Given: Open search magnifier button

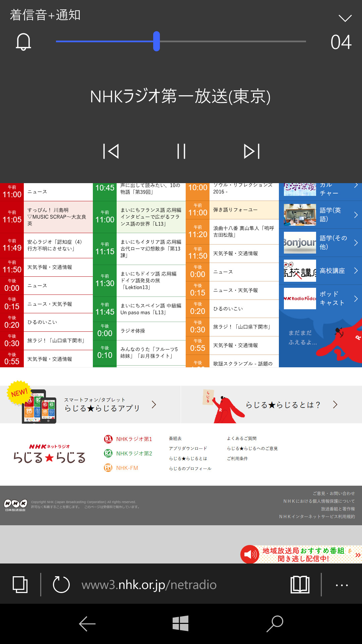Looking at the screenshot, I should [x=275, y=624].
